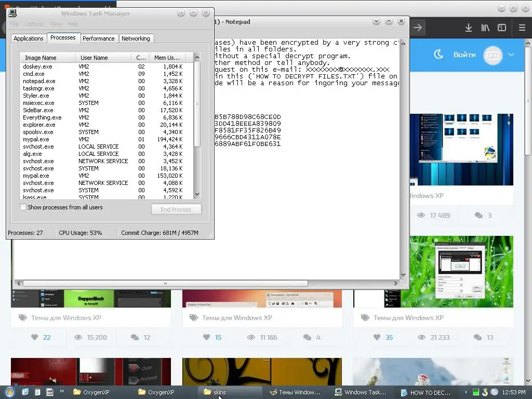
Task: Click the Войти login link
Action: coord(464,55)
